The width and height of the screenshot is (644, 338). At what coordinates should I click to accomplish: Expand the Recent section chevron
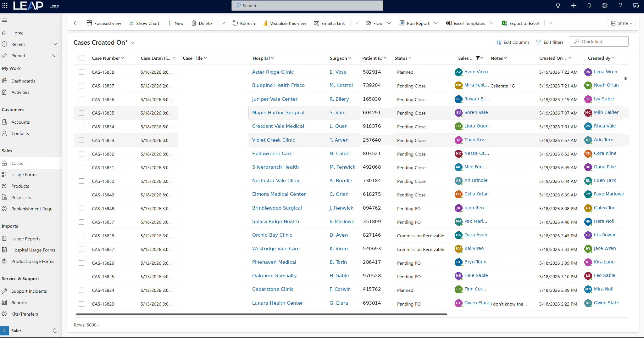click(55, 44)
